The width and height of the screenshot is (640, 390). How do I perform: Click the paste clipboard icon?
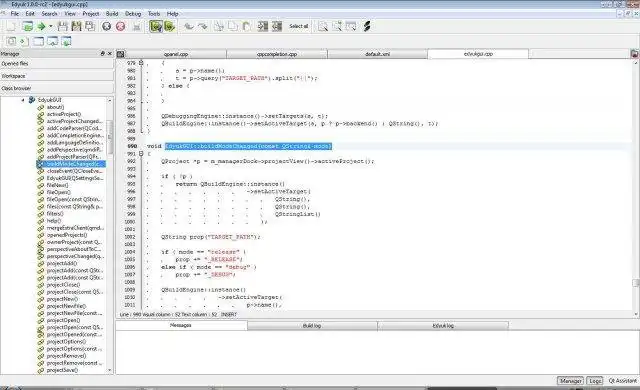click(247, 27)
